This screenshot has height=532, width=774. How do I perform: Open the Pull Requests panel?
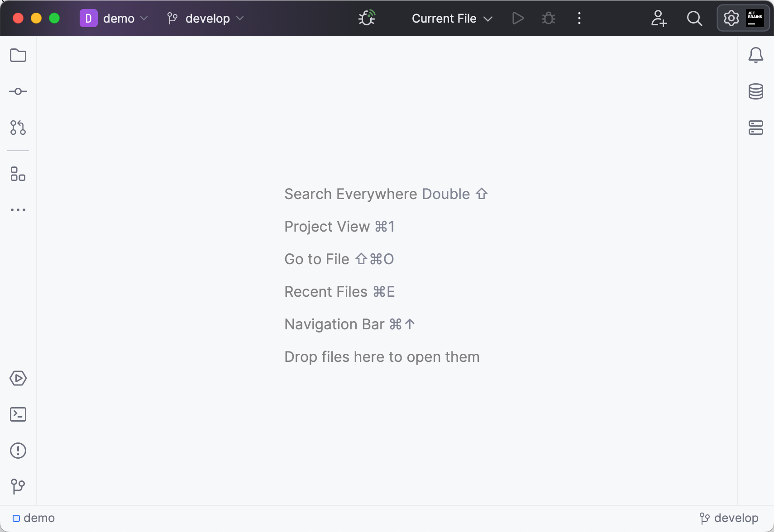18,128
